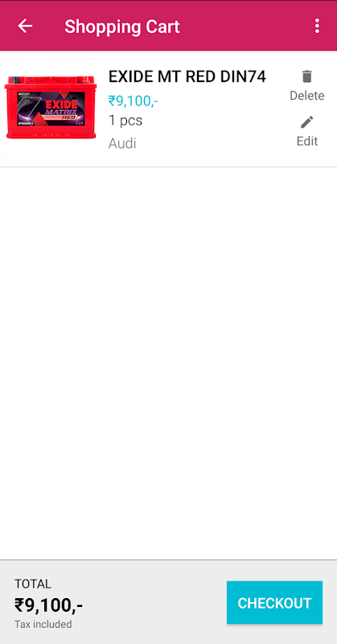Go back using the header arrow
Image resolution: width=337 pixels, height=644 pixels.
(25, 27)
